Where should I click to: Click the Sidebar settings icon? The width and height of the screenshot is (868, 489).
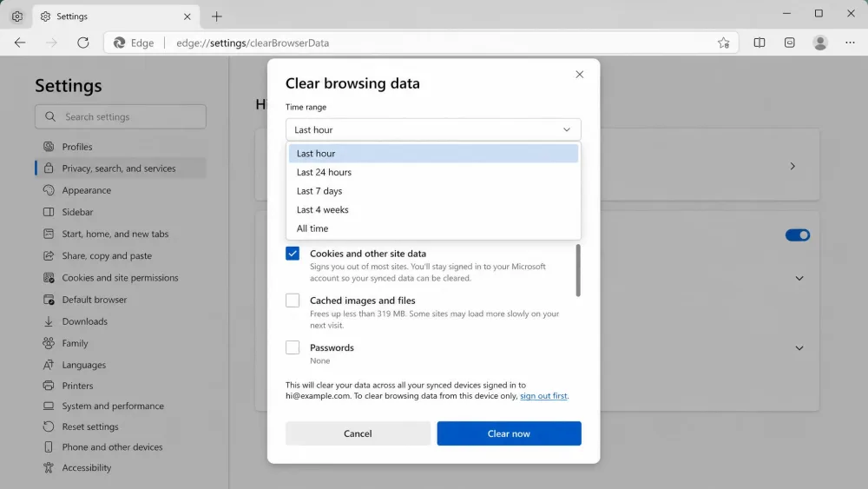(x=49, y=212)
